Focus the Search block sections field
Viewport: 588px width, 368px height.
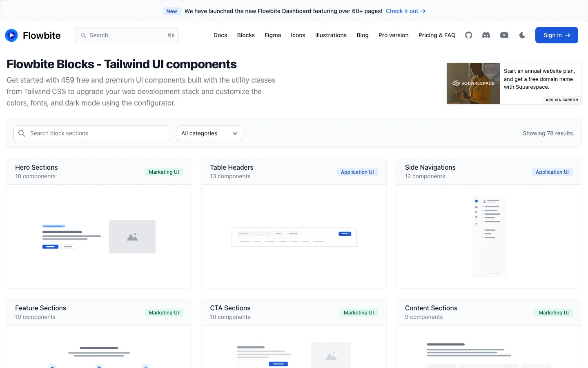[x=92, y=133]
